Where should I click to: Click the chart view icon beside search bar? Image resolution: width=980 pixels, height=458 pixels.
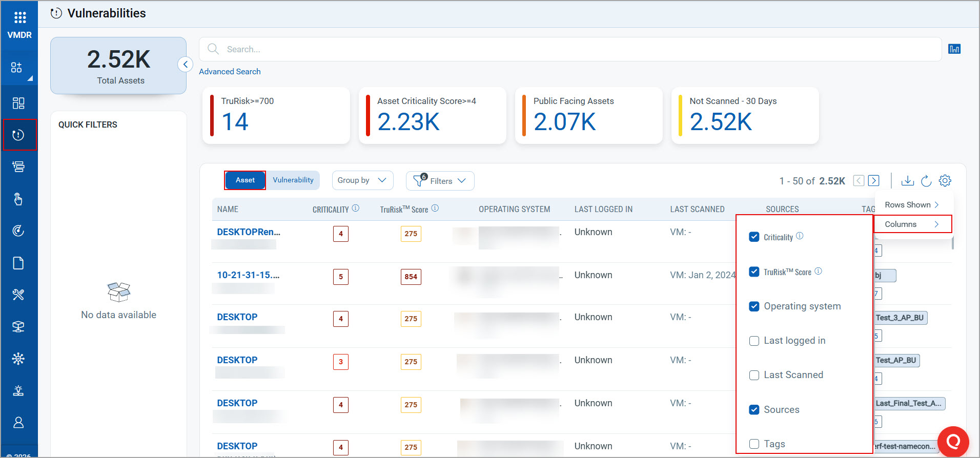tap(954, 49)
